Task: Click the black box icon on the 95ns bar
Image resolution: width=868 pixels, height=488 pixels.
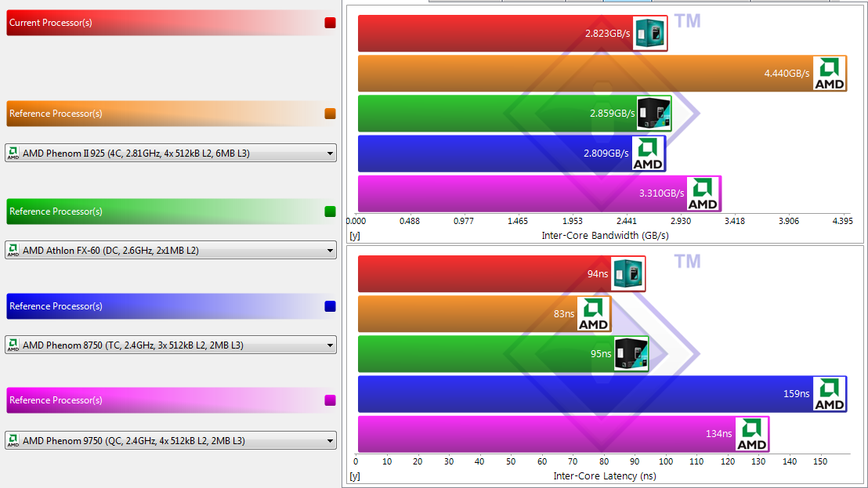Action: coord(631,354)
